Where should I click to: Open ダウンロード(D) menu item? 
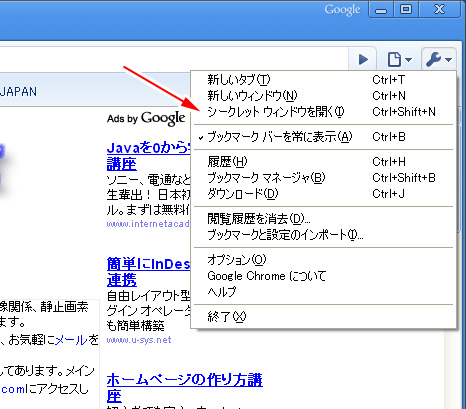point(323,194)
